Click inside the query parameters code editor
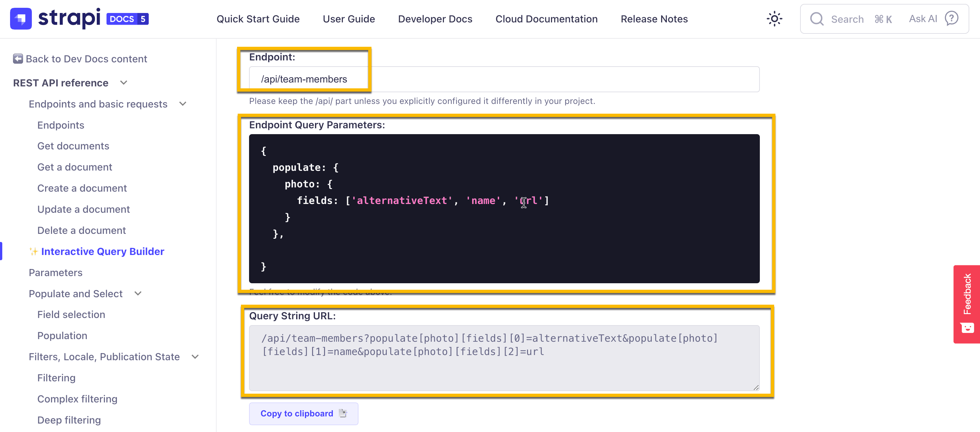The width and height of the screenshot is (980, 432). tap(504, 208)
